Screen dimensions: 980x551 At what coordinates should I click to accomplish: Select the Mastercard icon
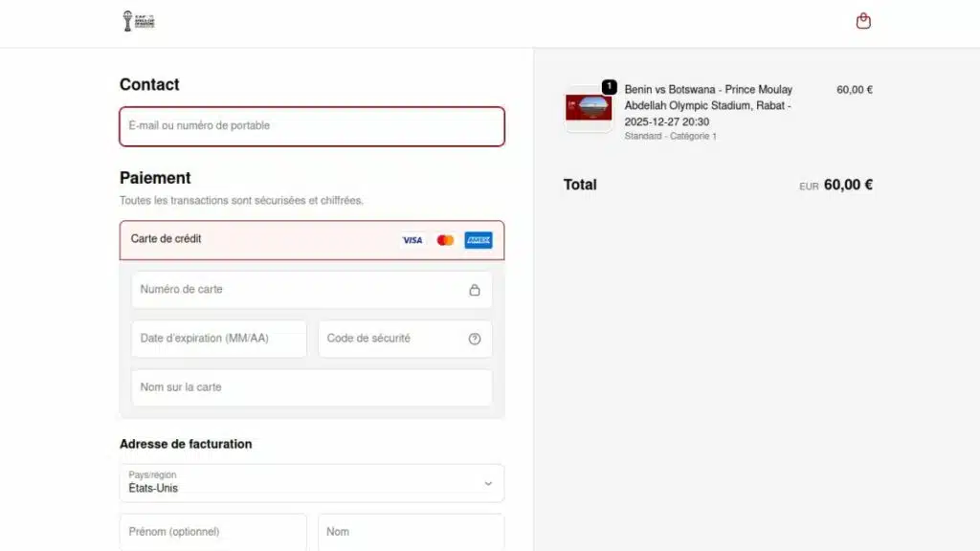coord(444,240)
